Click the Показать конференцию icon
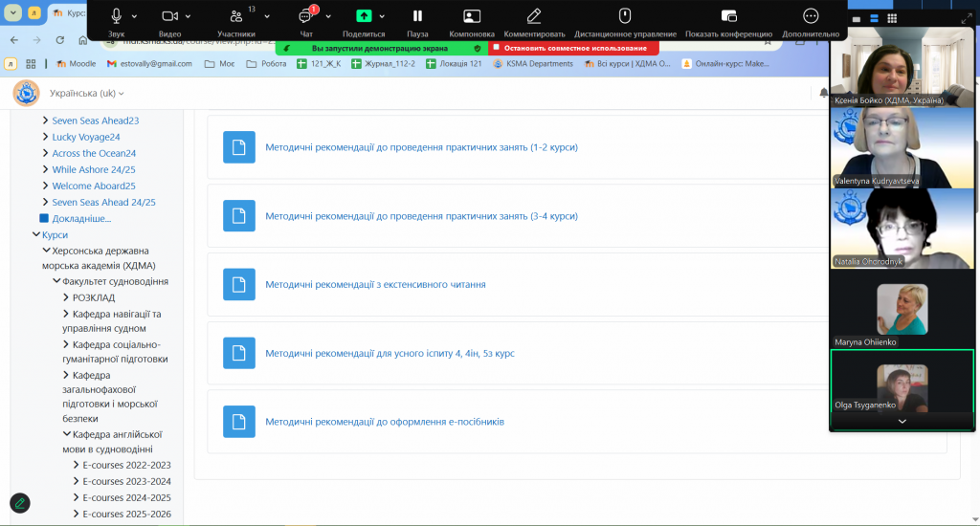The height and width of the screenshot is (526, 980). tap(728, 16)
